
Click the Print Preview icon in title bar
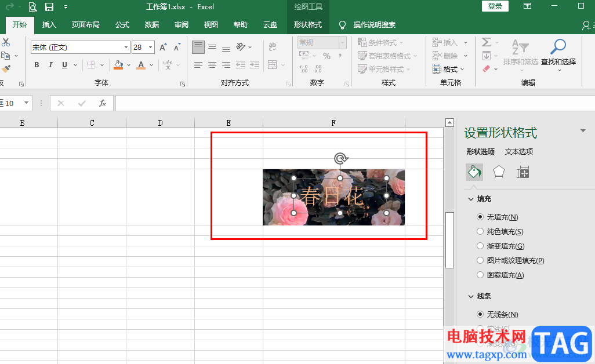tap(33, 7)
